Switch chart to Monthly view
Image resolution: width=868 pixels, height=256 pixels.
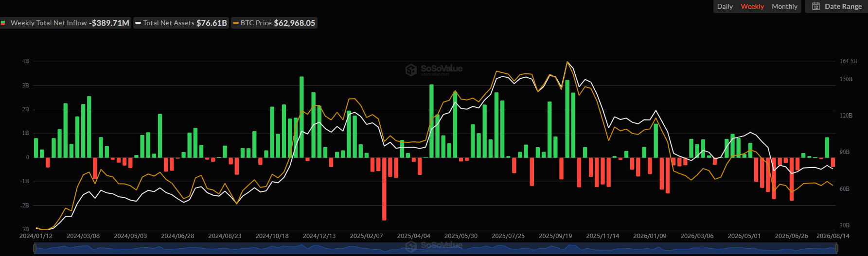tap(784, 6)
